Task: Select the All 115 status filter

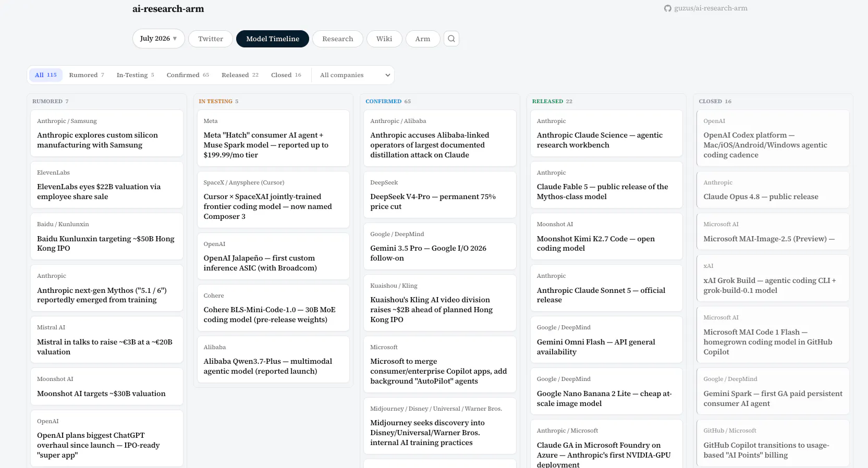Action: pyautogui.click(x=46, y=75)
